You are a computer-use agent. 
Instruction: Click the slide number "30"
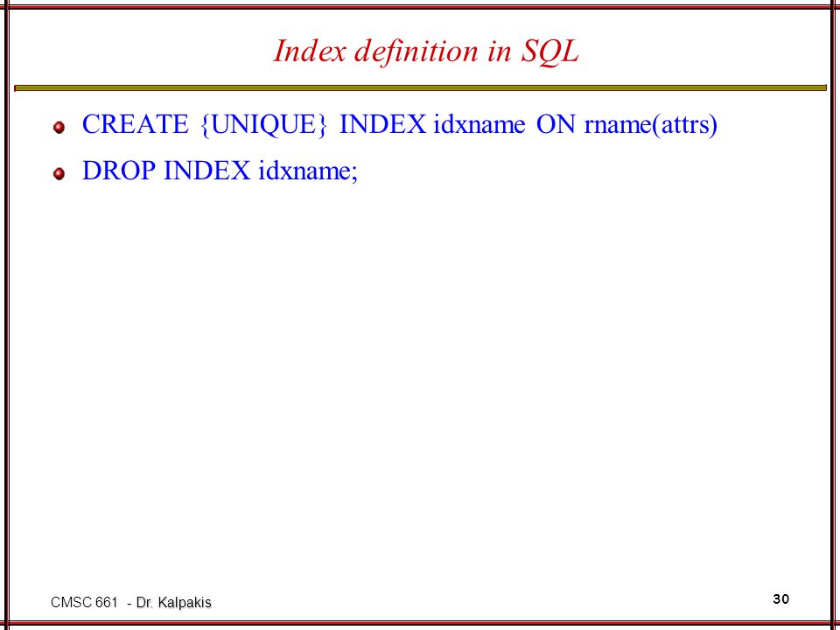click(781, 598)
